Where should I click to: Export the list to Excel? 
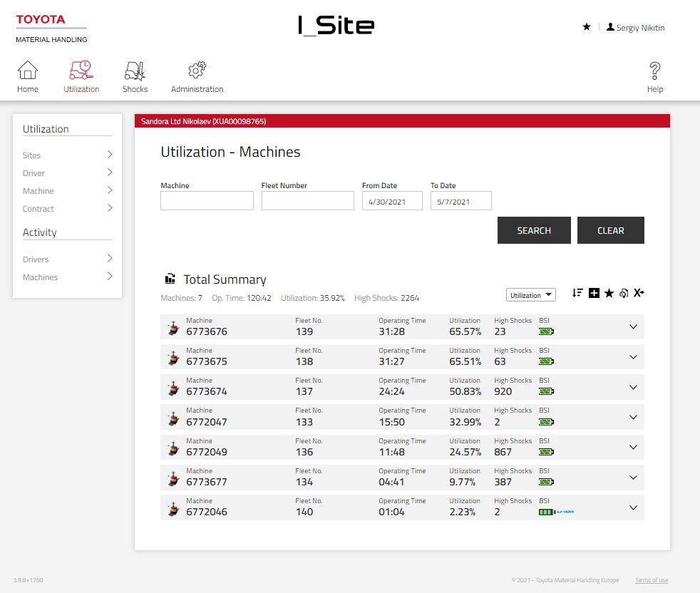639,293
